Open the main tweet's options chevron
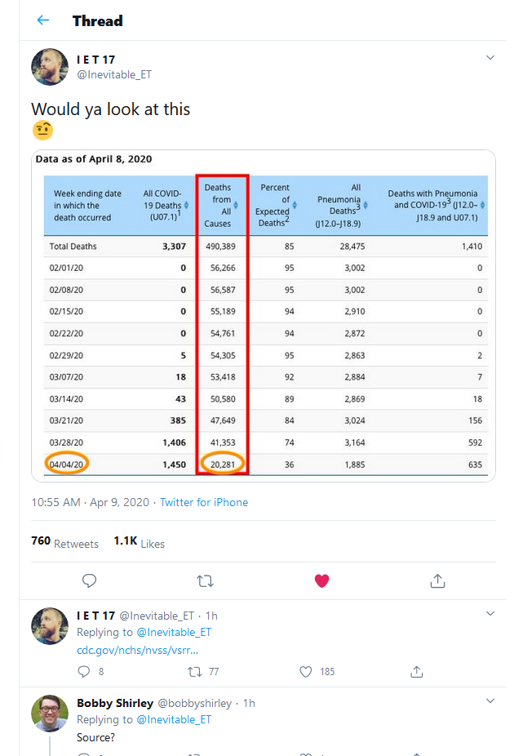 490,58
